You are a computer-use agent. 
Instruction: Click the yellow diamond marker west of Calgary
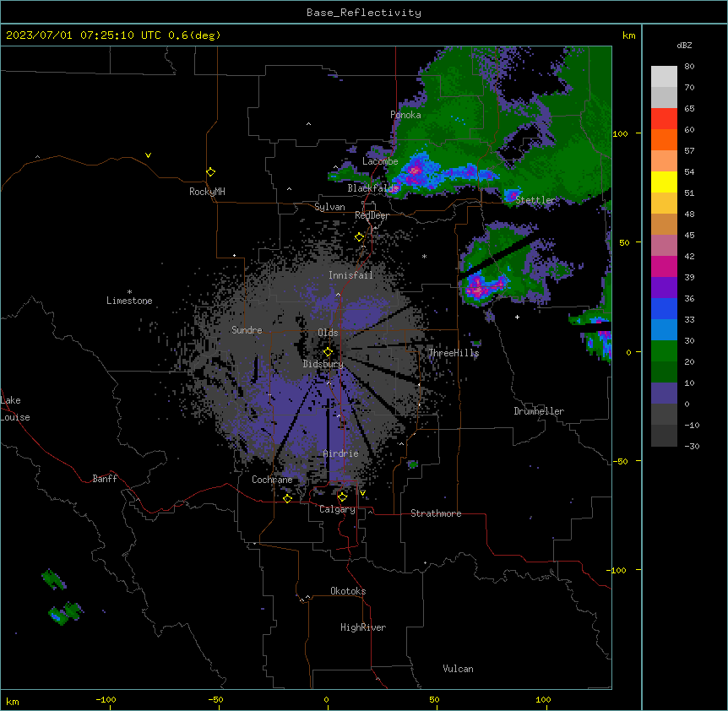pyautogui.click(x=287, y=498)
